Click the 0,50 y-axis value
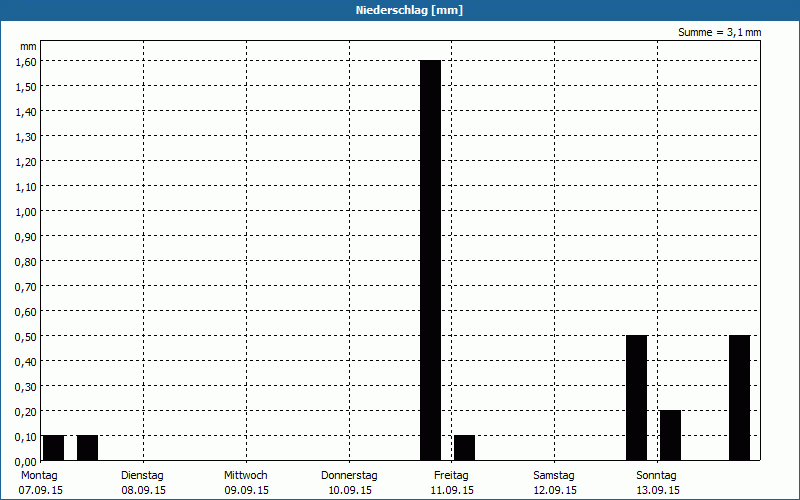Viewport: 800px width, 500px height. (x=26, y=337)
